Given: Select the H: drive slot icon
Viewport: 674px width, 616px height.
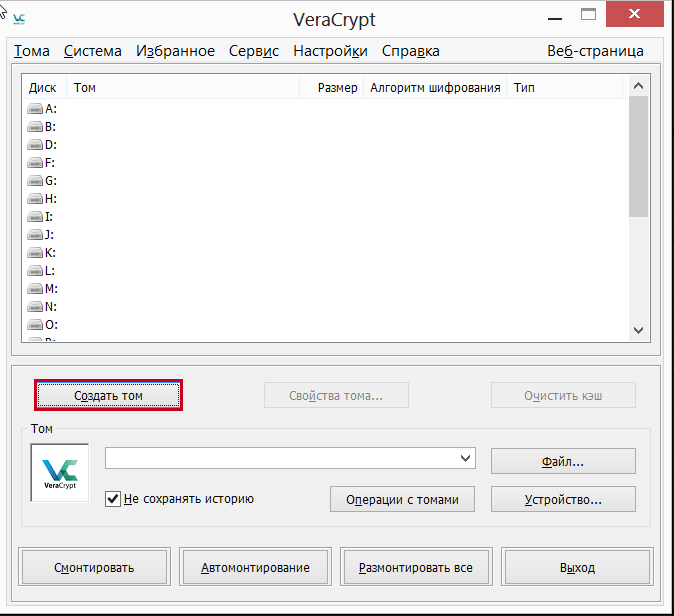Looking at the screenshot, I should click(35, 199).
